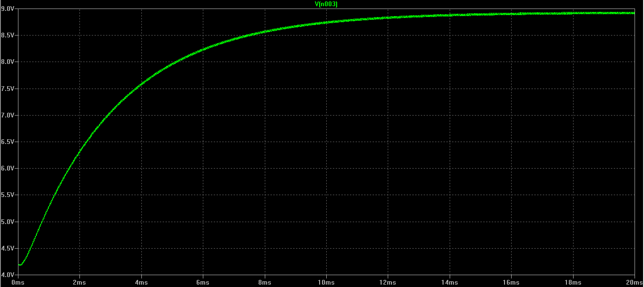Viewport: 644px width, 287px height.
Task: Click the 10ms time axis label
Action: 326,282
